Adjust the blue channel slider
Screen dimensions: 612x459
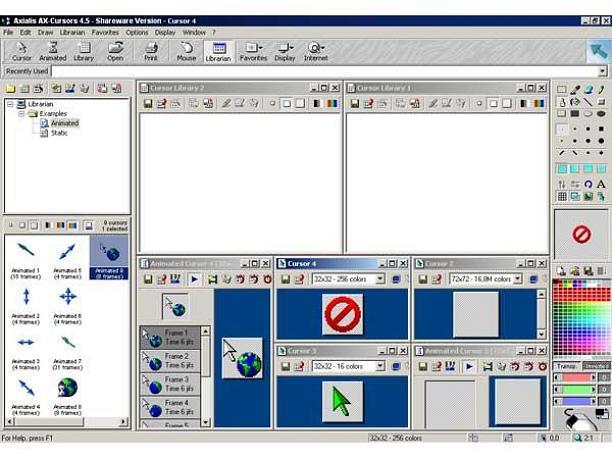[x=575, y=401]
